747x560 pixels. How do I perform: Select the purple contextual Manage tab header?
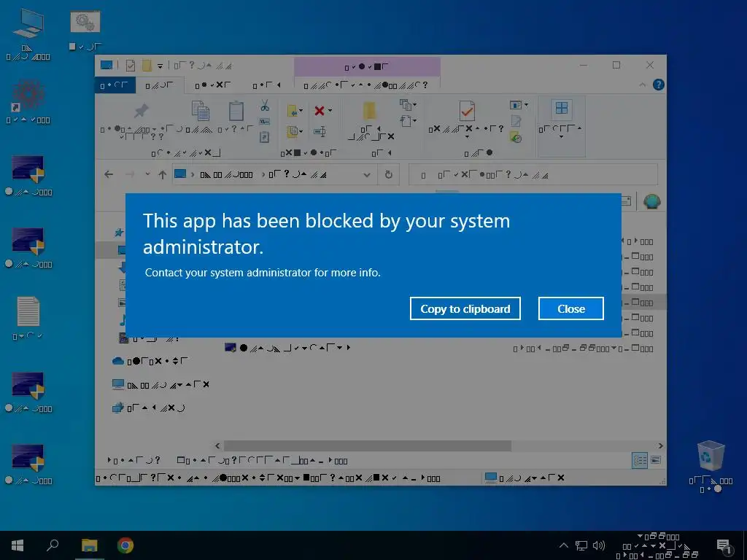click(367, 66)
